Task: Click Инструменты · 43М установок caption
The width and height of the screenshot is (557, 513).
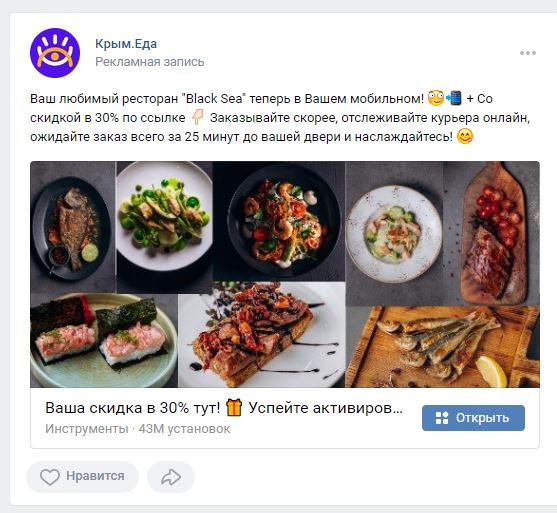Action: [137, 429]
